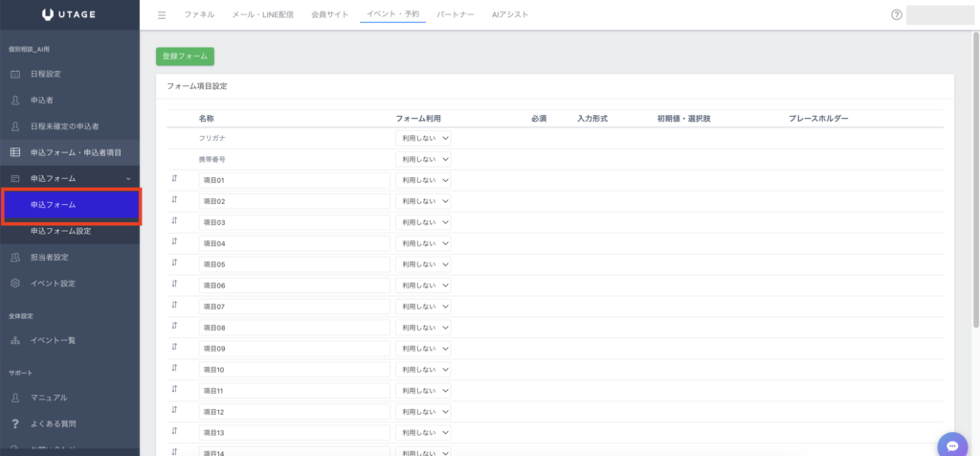Click the question icon for よくある質問
This screenshot has width=980, height=456.
tap(14, 423)
